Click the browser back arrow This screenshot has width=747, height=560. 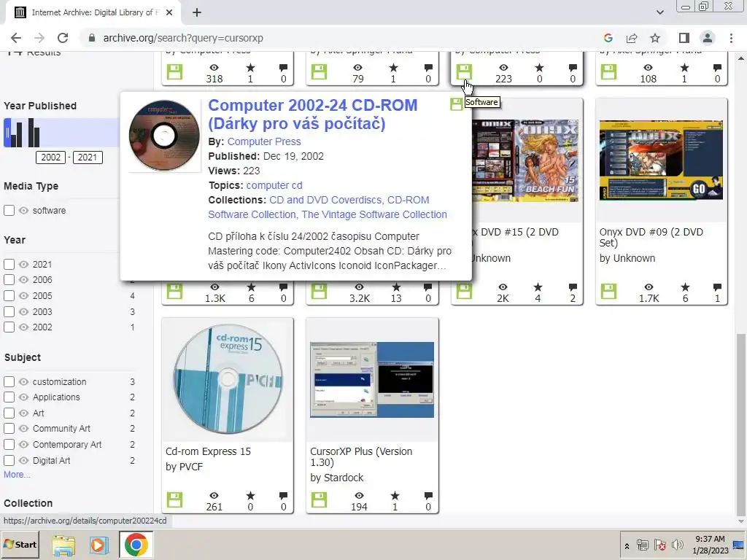[16, 38]
